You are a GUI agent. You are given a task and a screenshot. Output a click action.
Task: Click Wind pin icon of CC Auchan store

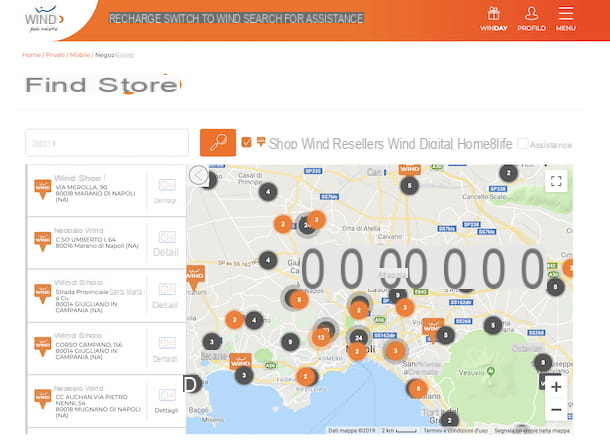(x=43, y=399)
